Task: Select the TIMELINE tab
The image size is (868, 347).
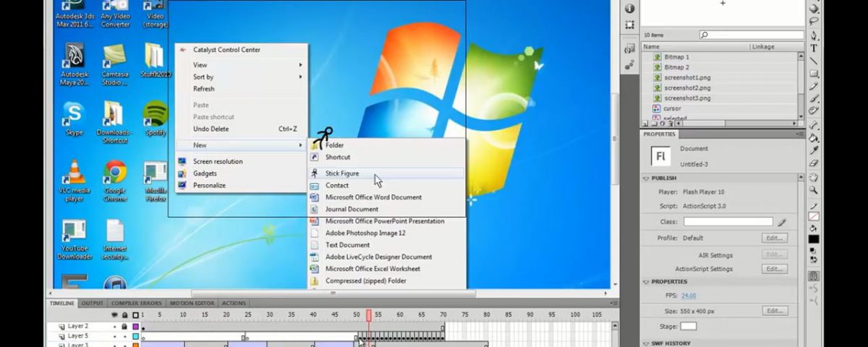Action: click(x=62, y=303)
